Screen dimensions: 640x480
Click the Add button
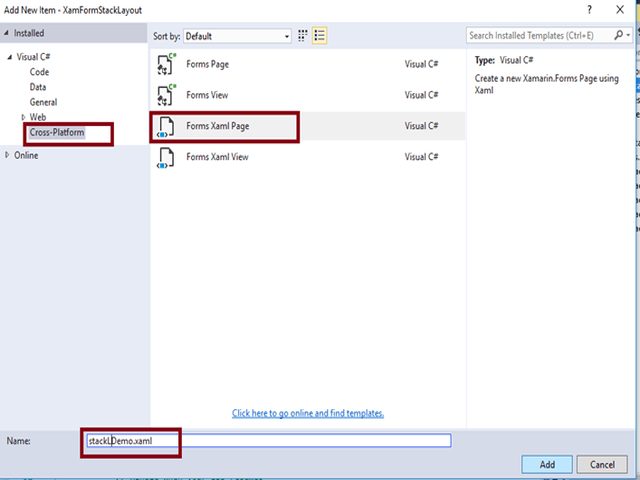point(547,464)
